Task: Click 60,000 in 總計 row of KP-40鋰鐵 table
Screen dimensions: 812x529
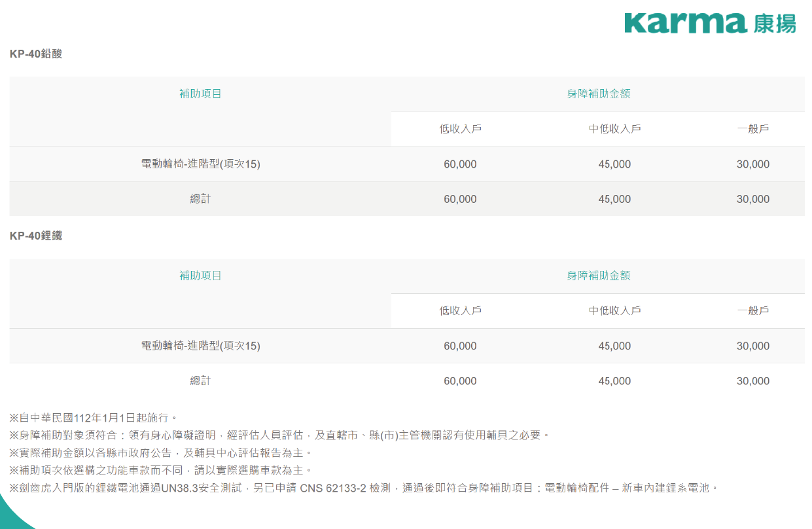Action: (460, 381)
